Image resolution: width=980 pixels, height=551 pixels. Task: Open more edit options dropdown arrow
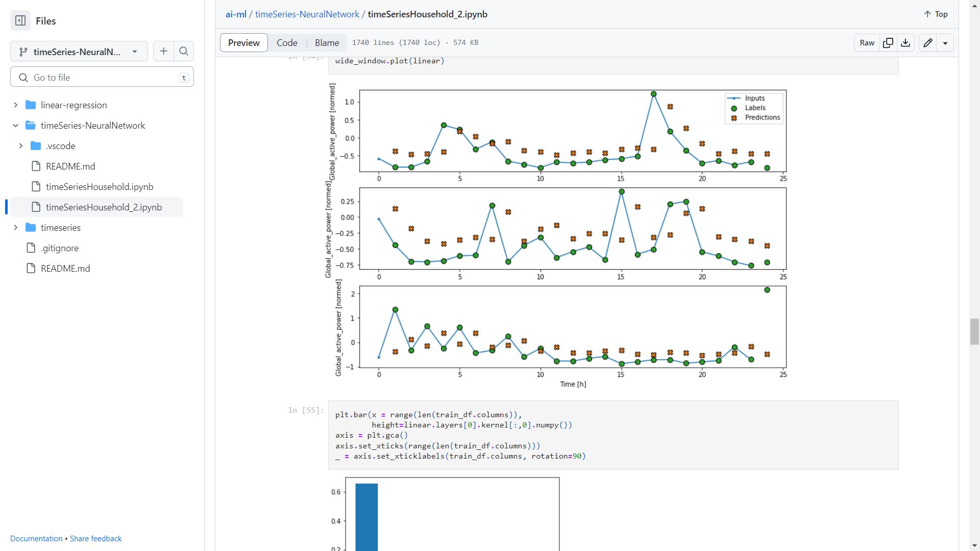pyautogui.click(x=945, y=43)
